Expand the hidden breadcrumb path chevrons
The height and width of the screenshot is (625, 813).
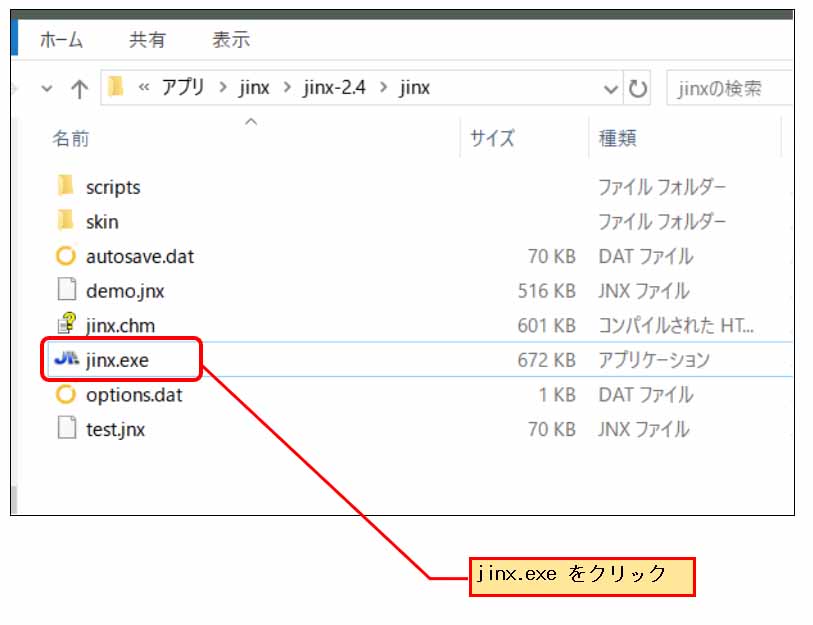143,88
